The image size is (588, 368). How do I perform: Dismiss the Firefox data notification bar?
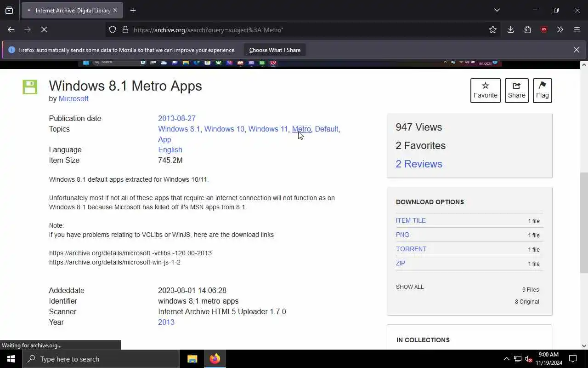pyautogui.click(x=577, y=50)
